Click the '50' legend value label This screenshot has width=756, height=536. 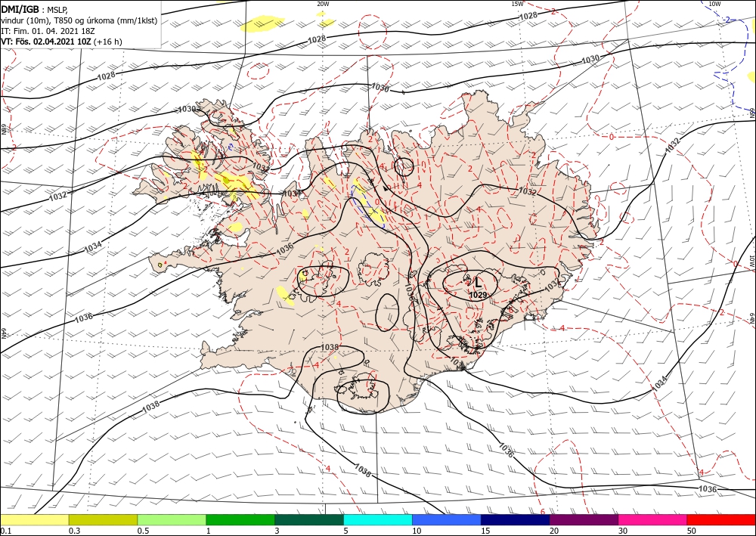692,531
